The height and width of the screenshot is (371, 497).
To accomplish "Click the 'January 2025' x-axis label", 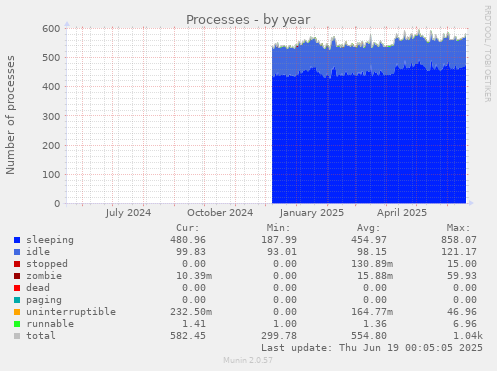I will [x=312, y=213].
